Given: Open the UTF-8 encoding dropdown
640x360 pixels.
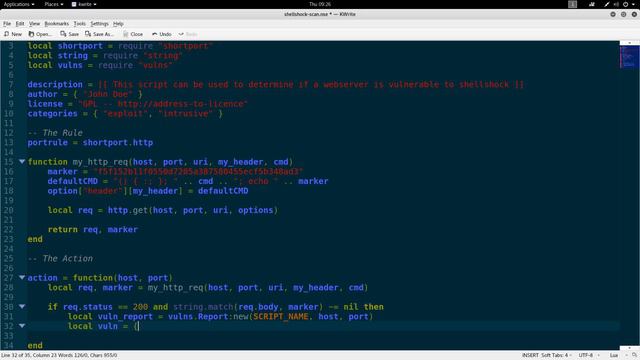Looking at the screenshot, I should coord(589,356).
